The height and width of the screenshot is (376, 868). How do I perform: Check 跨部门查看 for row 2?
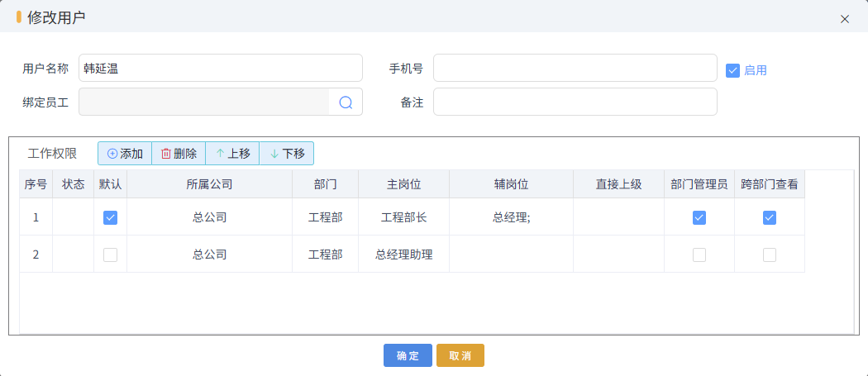[x=770, y=255]
